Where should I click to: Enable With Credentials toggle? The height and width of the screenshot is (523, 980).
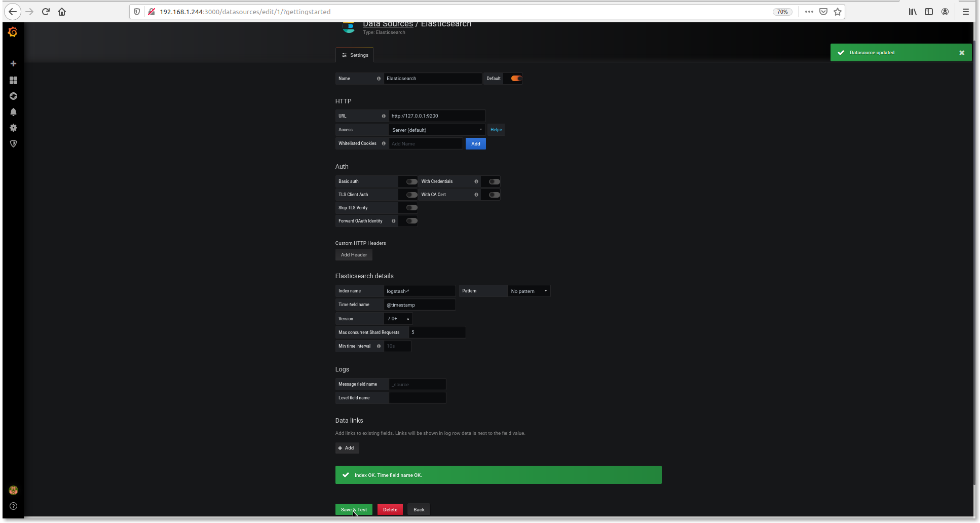494,181
